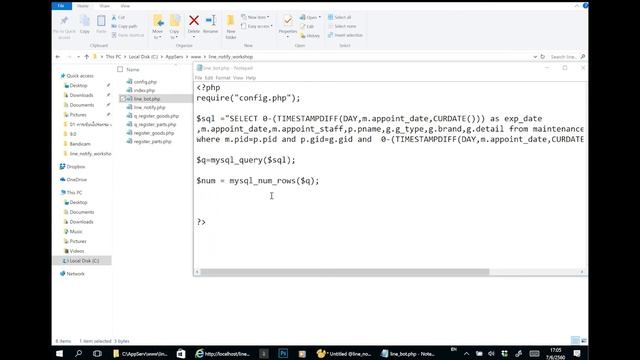
Task: Open the New item dropdown
Action: [x=255, y=17]
